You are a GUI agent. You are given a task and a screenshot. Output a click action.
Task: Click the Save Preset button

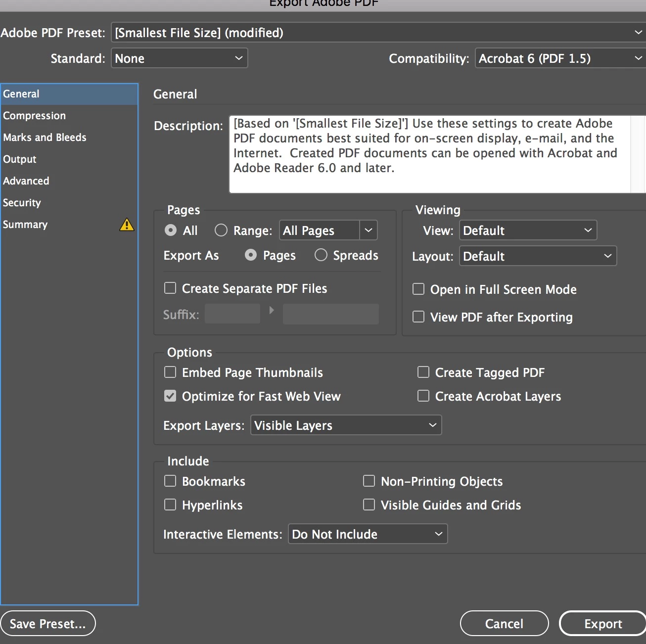48,624
